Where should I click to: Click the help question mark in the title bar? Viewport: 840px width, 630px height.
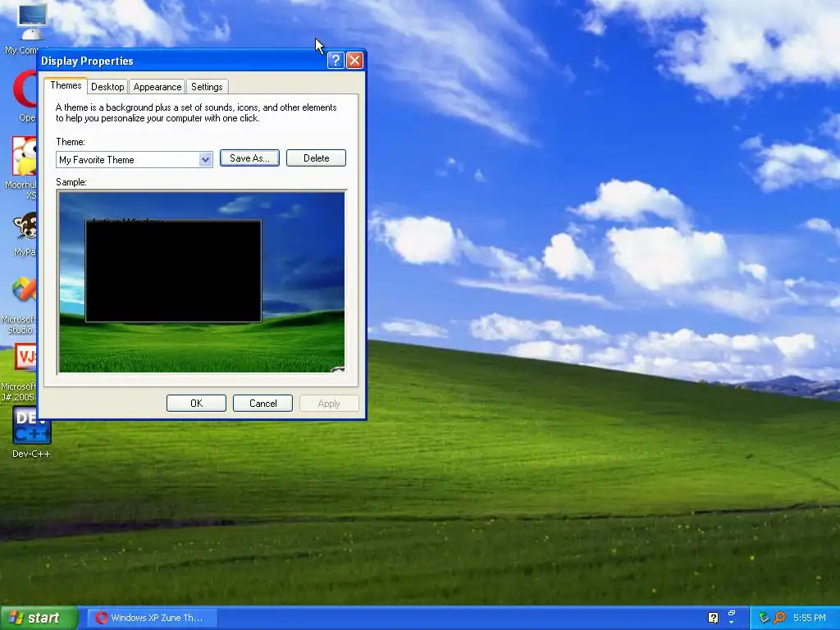[x=336, y=61]
